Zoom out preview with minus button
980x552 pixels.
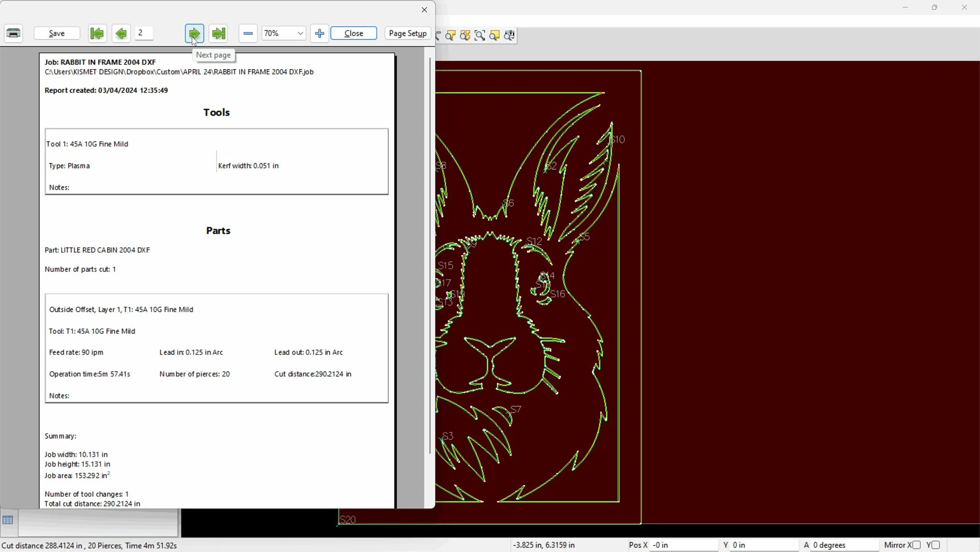tap(248, 33)
